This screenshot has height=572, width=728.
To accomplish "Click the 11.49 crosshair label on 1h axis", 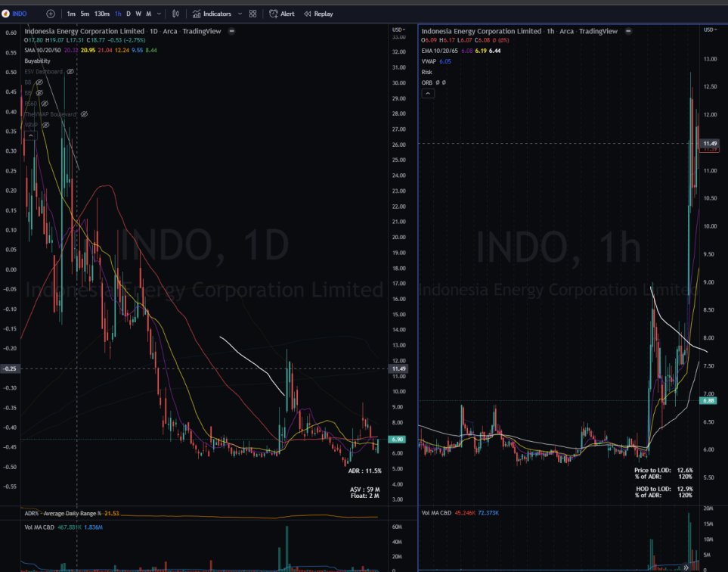I will pos(710,144).
